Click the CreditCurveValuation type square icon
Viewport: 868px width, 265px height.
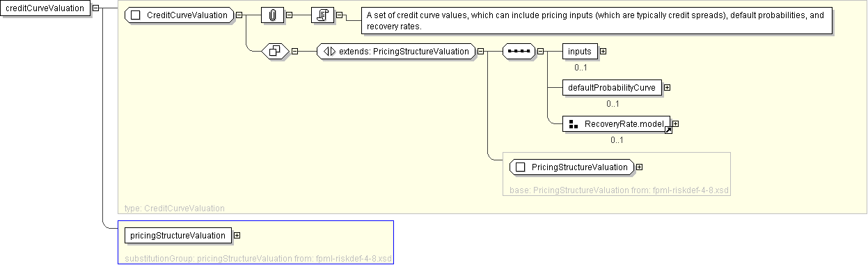[136, 15]
